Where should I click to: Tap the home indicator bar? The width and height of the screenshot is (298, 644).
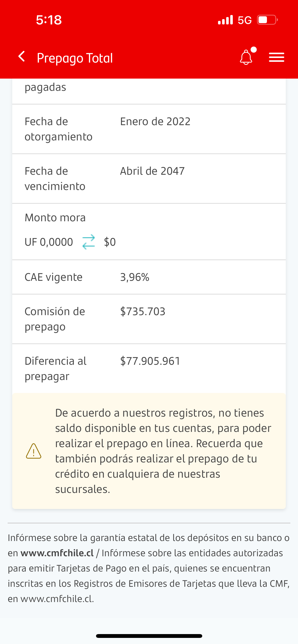[x=149, y=636]
